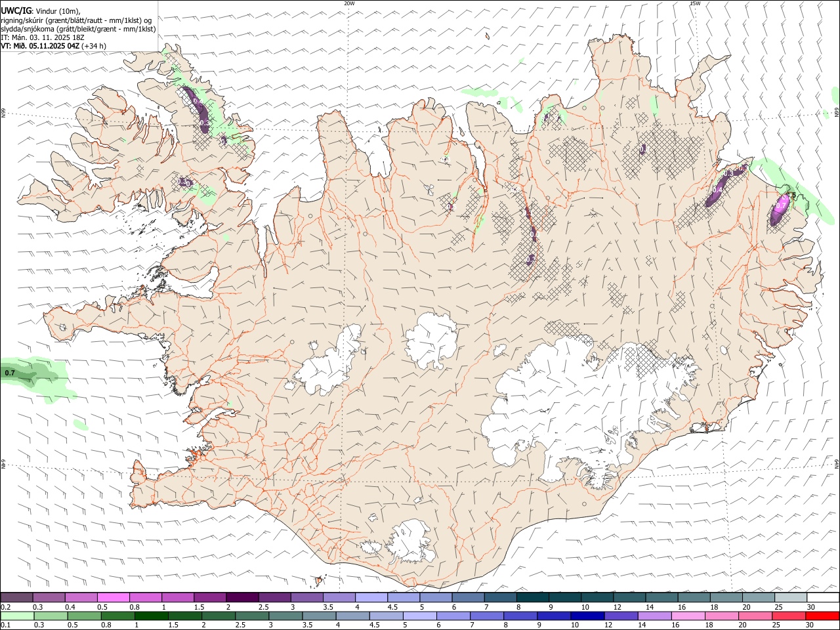Pick the bright pink 0.5–0.8 top row swatch
840x630 pixels.
[113, 597]
